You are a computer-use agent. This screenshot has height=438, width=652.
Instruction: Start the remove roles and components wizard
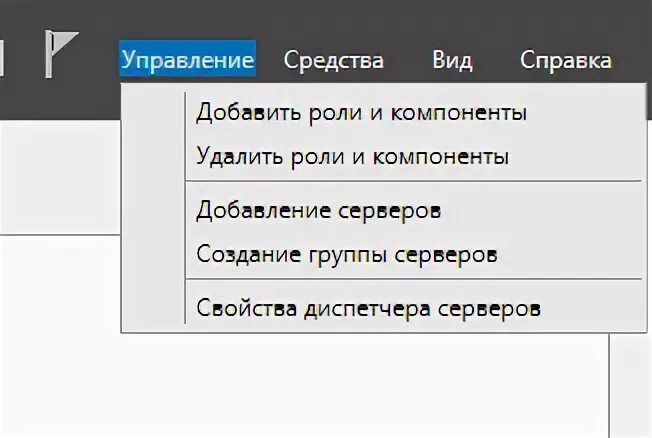click(x=352, y=157)
